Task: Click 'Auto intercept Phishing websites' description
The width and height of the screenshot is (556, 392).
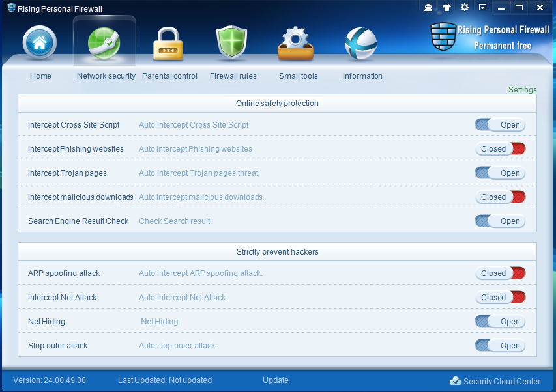Action: pyautogui.click(x=196, y=148)
